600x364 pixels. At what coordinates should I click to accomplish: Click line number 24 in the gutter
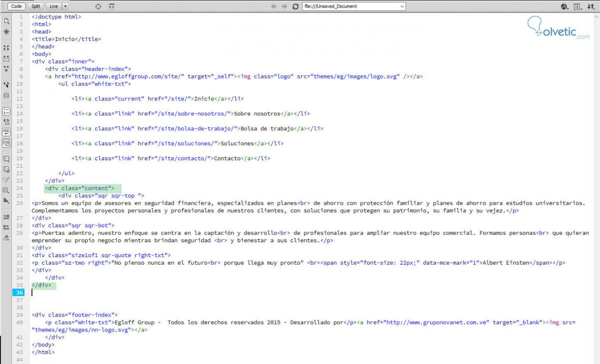(19, 188)
